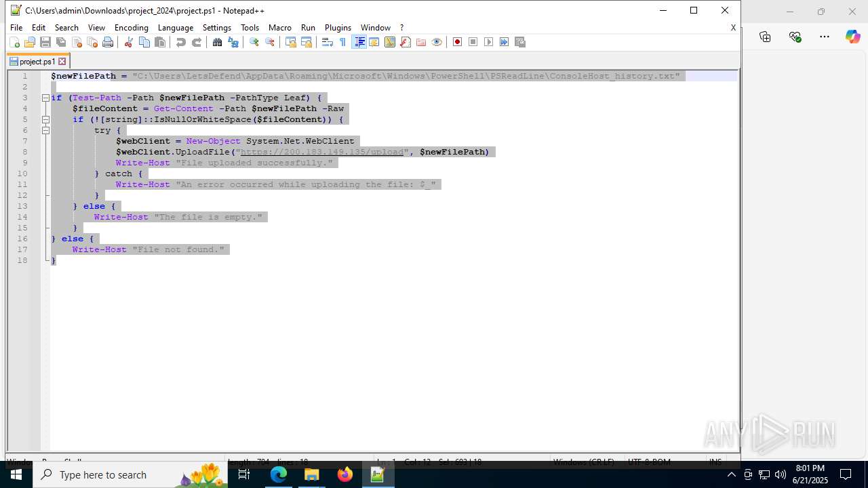Toggle show all characters pilcrow icon
Viewport: 868px width, 488px height.
click(x=342, y=42)
